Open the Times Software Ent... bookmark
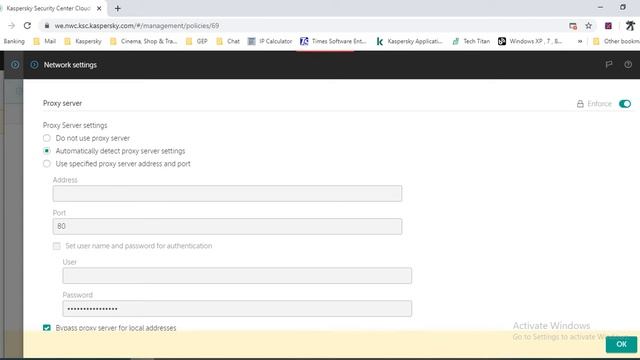The image size is (640, 360). pos(333,41)
